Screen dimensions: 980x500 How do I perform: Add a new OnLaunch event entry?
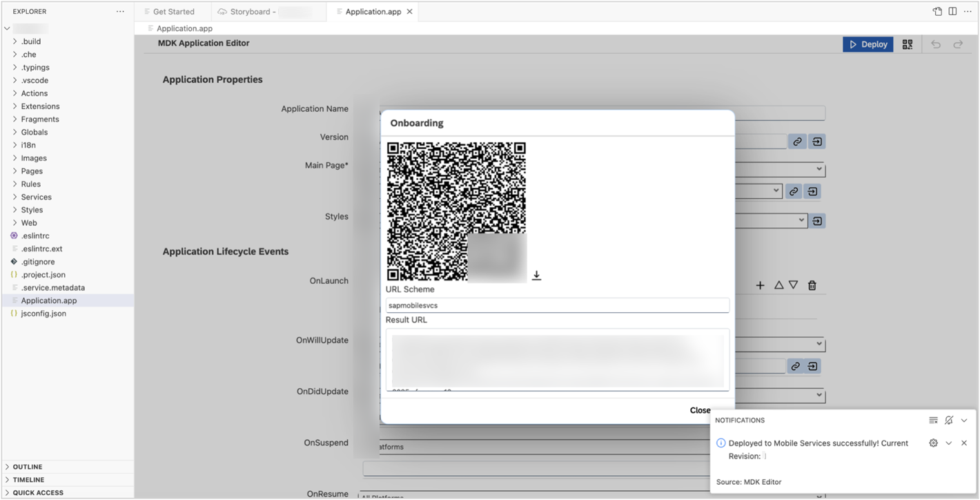[x=760, y=285]
